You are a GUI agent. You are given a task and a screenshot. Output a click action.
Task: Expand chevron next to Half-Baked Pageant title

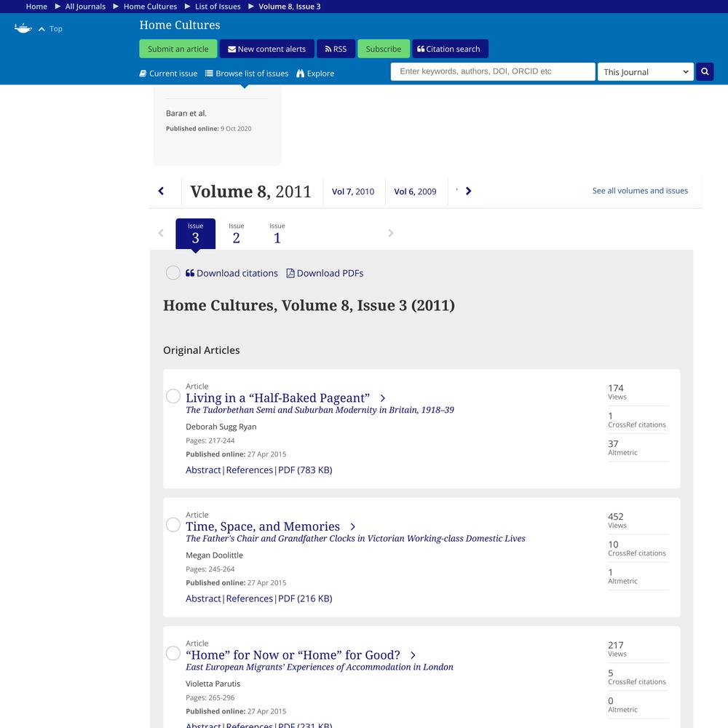click(383, 398)
